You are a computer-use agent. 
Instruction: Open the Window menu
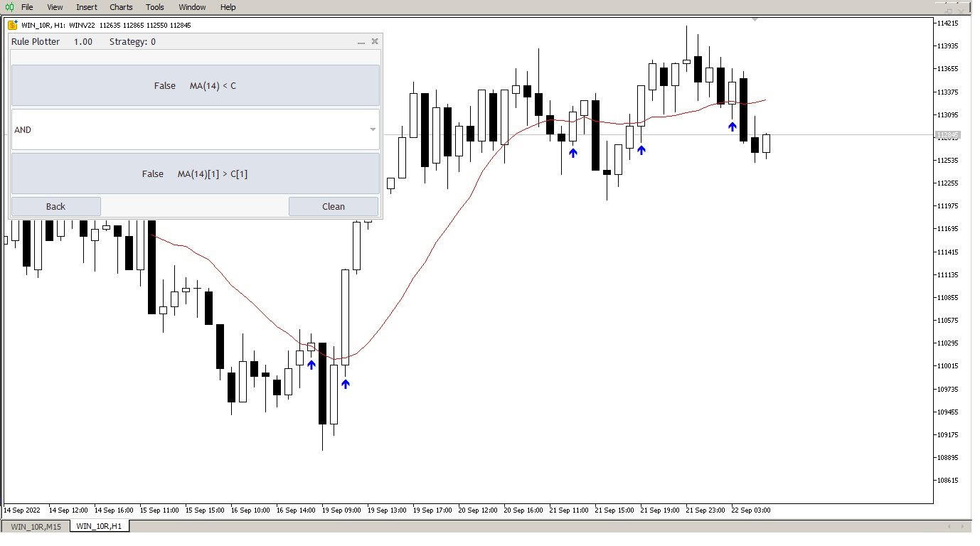(x=192, y=7)
